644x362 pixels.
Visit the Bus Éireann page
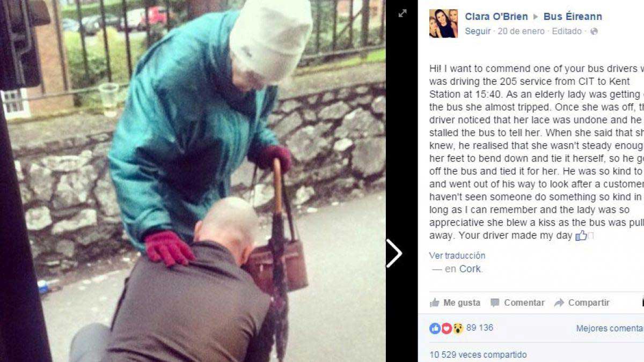[573, 17]
